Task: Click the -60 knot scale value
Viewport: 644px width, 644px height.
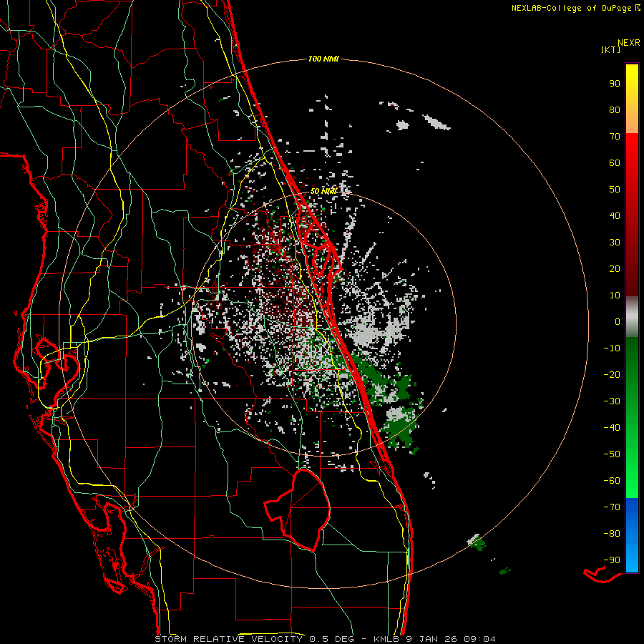Action: 612,481
